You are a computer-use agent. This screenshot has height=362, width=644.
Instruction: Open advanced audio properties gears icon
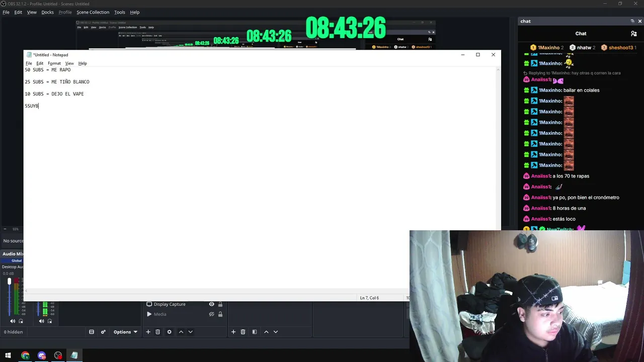point(103,332)
